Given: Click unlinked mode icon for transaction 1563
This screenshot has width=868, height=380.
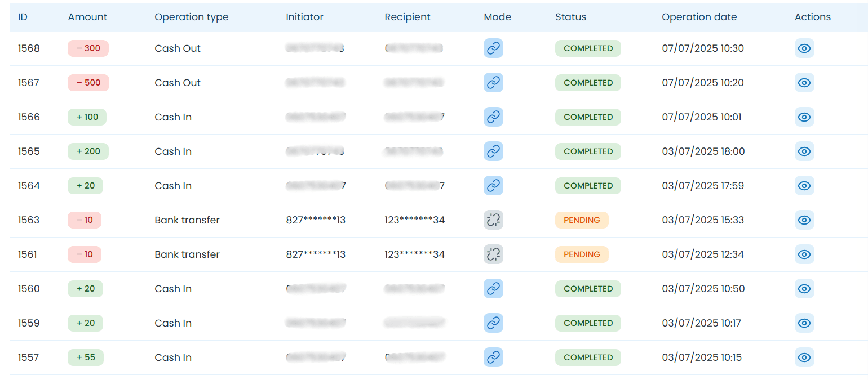Looking at the screenshot, I should click(493, 220).
